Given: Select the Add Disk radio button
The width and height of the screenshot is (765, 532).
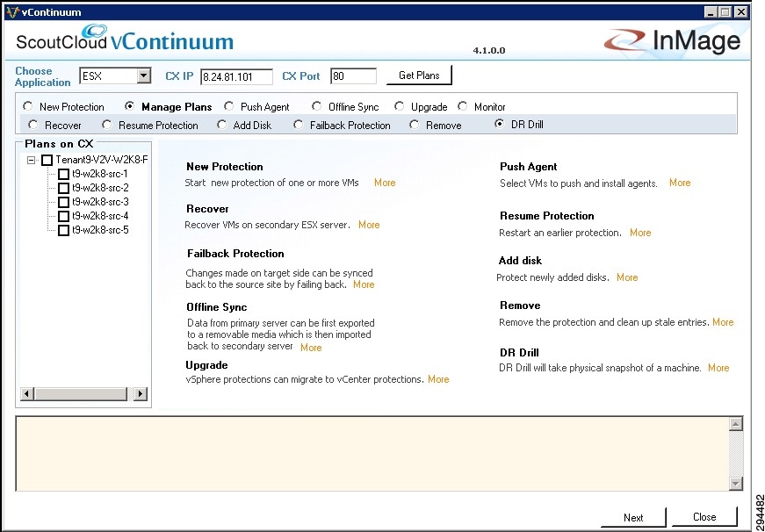Looking at the screenshot, I should click(222, 125).
